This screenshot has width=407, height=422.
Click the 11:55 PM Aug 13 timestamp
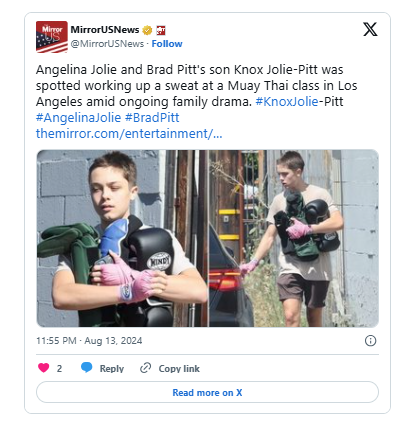(89, 341)
